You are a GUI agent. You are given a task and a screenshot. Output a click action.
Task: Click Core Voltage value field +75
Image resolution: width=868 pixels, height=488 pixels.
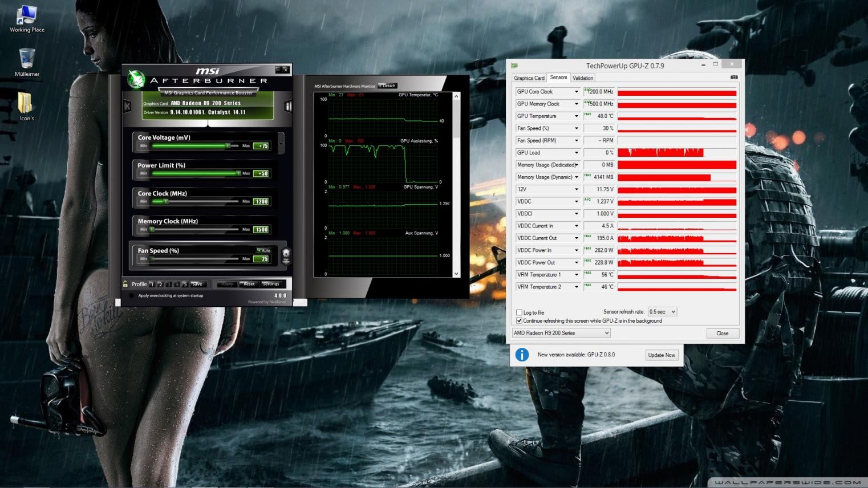[x=261, y=146]
